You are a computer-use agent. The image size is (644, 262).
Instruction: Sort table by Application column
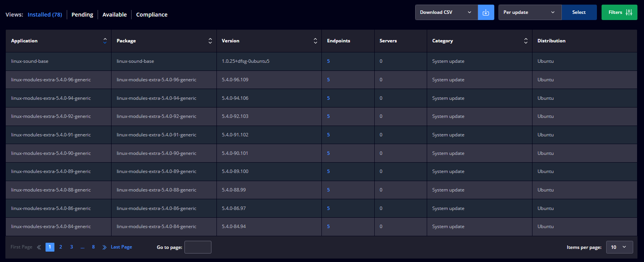coord(105,41)
